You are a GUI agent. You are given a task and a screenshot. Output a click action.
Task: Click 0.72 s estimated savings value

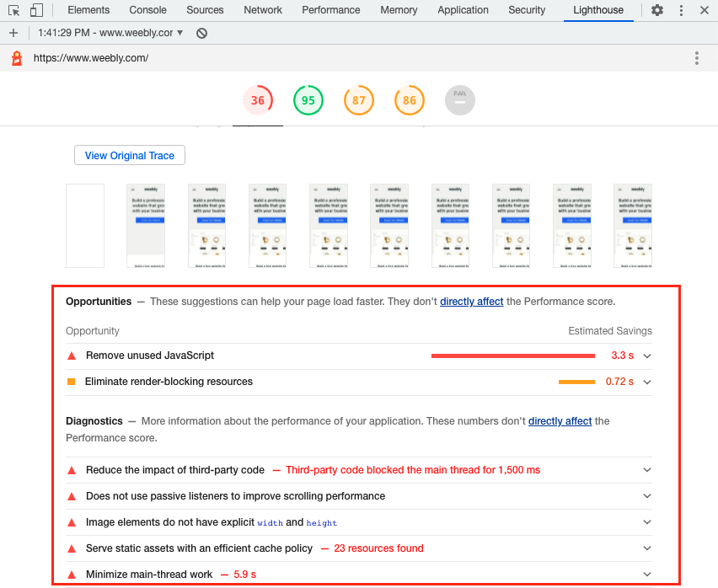coord(619,382)
